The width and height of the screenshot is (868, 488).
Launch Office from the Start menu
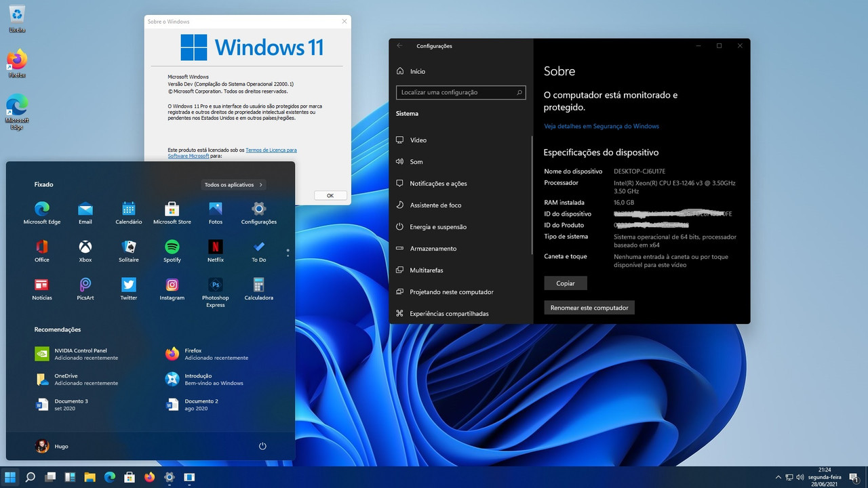(x=42, y=251)
